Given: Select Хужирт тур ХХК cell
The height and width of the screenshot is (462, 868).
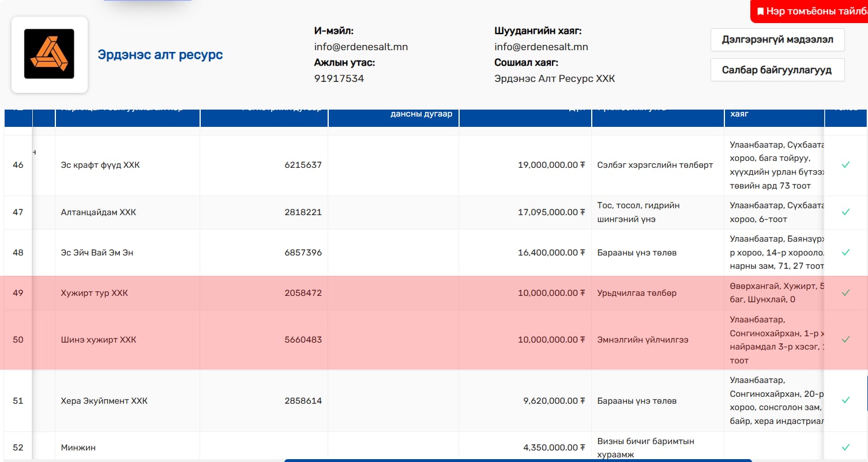Looking at the screenshot, I should [127, 293].
